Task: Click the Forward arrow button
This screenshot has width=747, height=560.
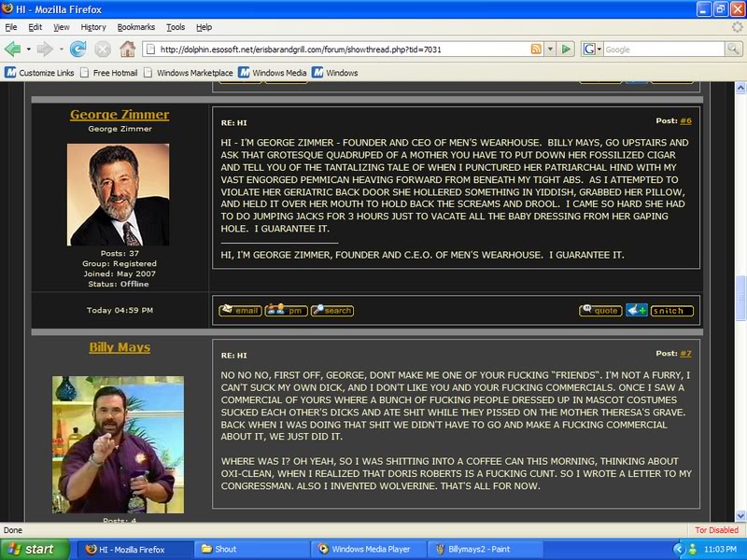Action: pos(45,49)
